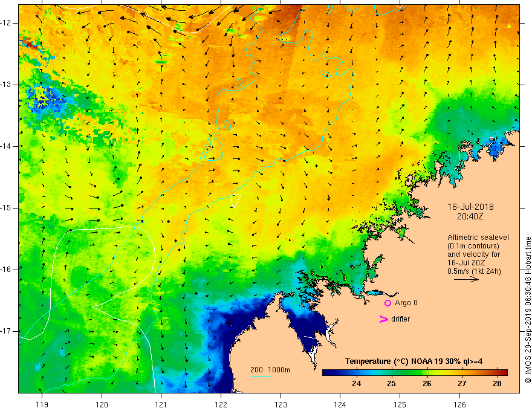Click the "0.5m/s (1kt 24h)" label
The width and height of the screenshot is (532, 411).
click(474, 271)
